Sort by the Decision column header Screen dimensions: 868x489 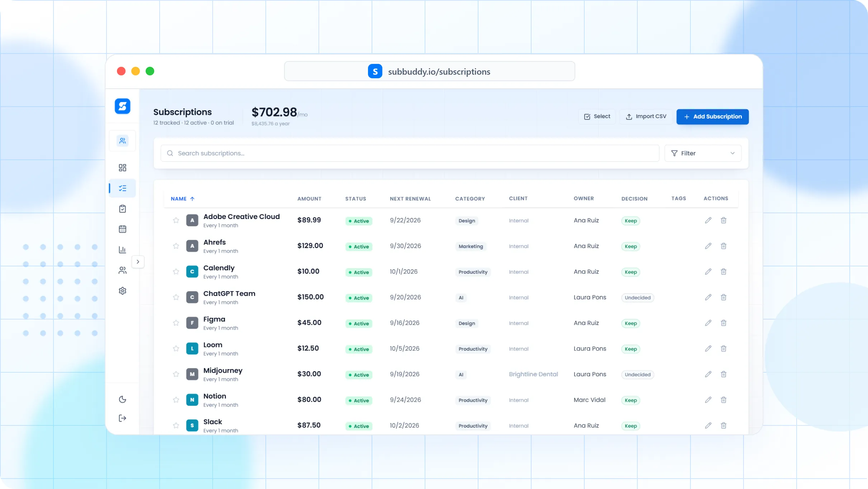click(634, 199)
